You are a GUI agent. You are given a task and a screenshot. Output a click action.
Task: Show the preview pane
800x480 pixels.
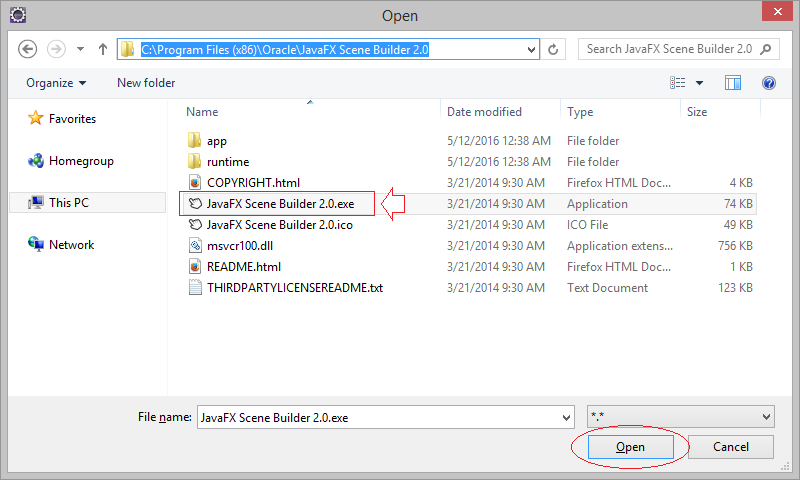[733, 83]
